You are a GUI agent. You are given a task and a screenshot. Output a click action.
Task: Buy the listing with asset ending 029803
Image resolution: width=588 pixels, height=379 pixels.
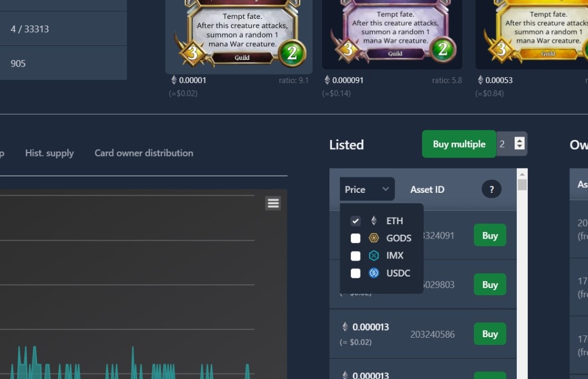(490, 285)
